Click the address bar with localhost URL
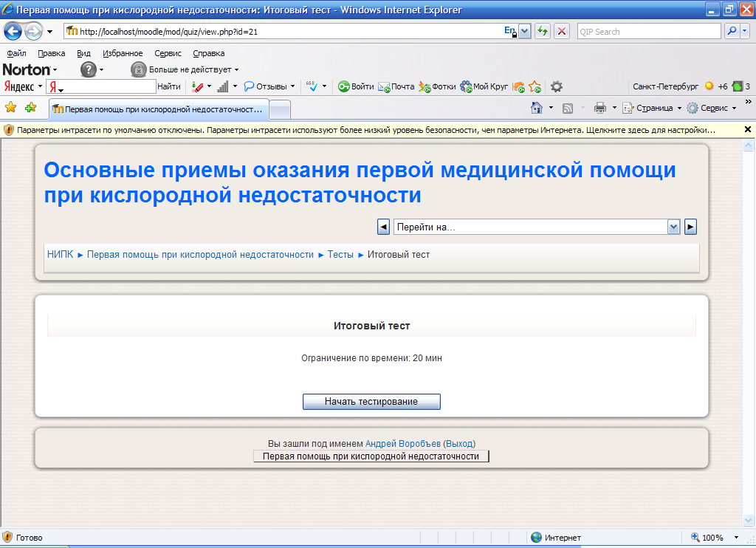756x548 pixels. pos(283,31)
